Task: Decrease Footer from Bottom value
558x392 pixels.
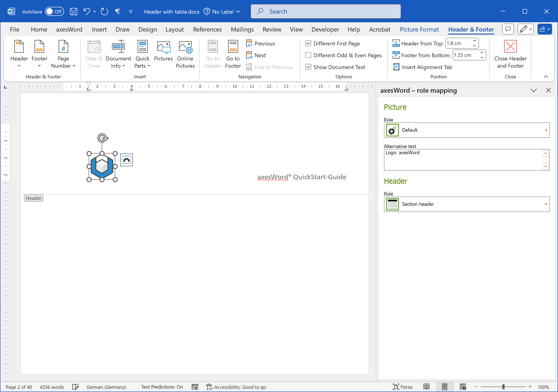Action: pos(482,57)
